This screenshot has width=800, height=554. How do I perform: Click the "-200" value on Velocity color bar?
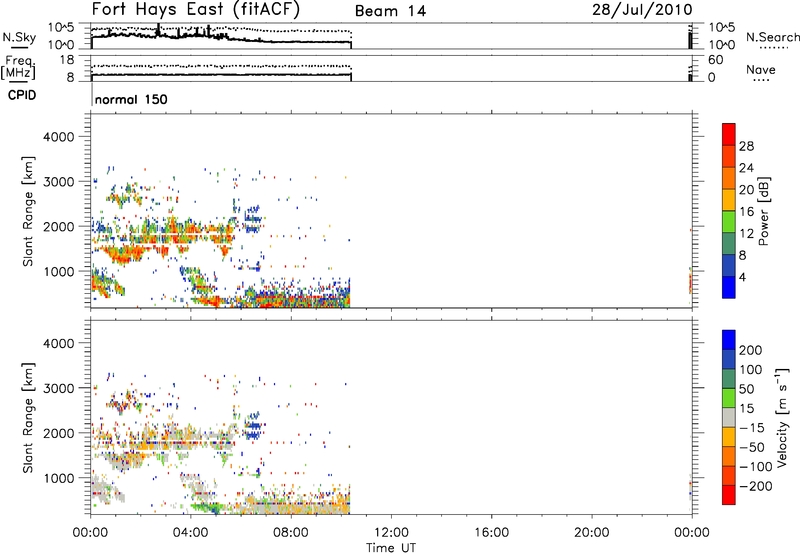point(755,486)
